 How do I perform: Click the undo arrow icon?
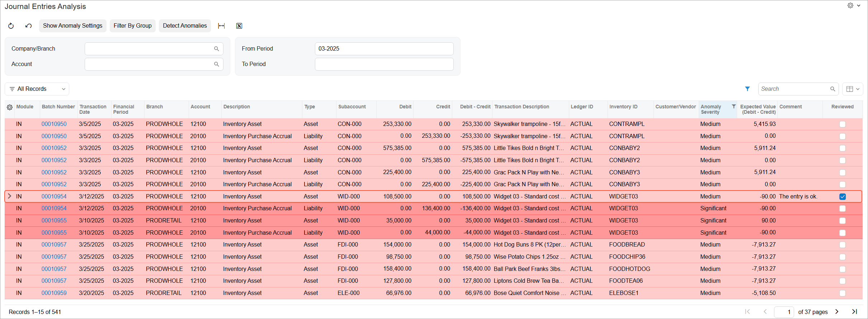point(28,26)
